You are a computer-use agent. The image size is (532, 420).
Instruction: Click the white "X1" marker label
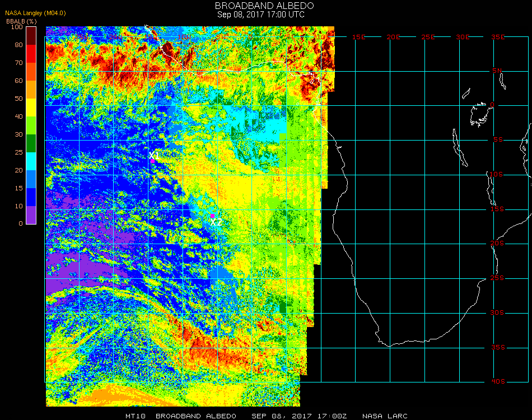point(153,155)
